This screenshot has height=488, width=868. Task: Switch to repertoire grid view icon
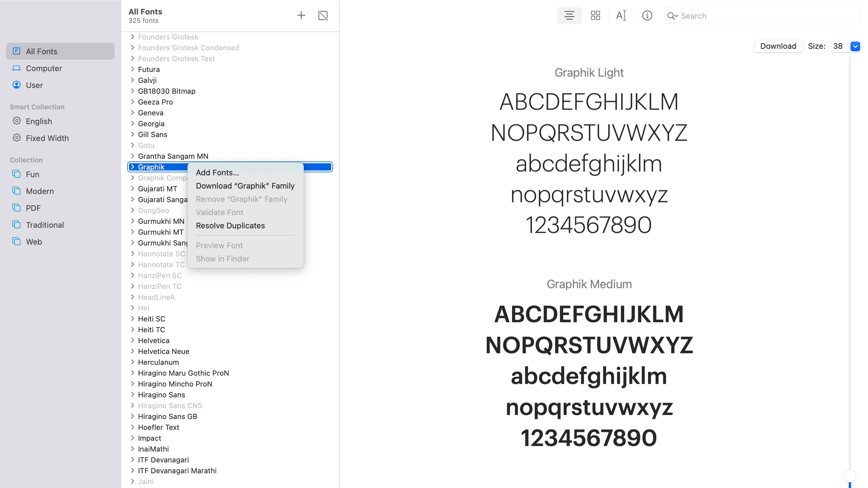595,15
